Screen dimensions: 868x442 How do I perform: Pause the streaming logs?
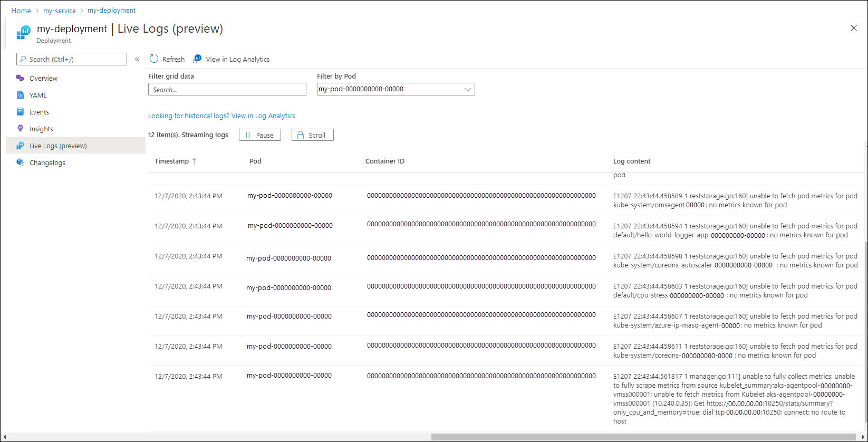click(x=259, y=135)
